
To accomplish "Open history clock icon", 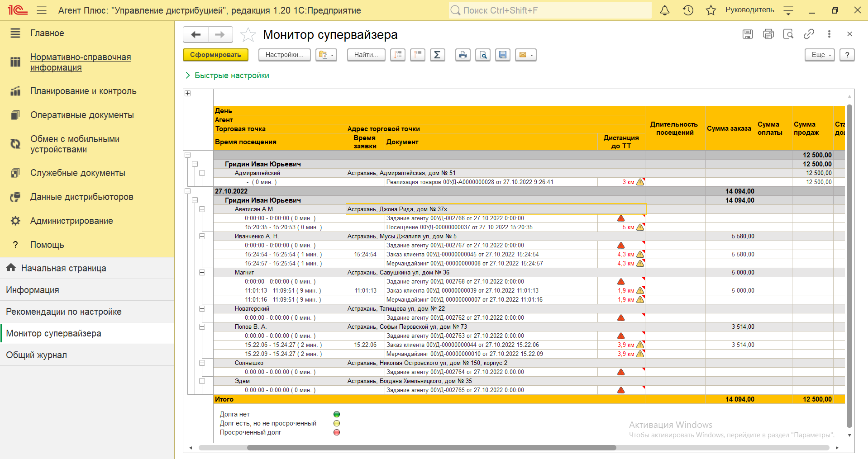I will pos(688,10).
